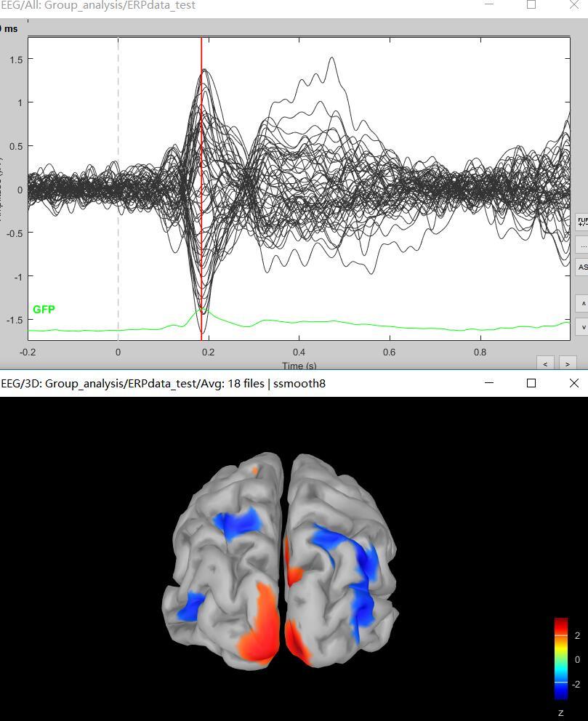Click the '...' display mode button
Screen dimensions: 588x721
[x=582, y=245]
